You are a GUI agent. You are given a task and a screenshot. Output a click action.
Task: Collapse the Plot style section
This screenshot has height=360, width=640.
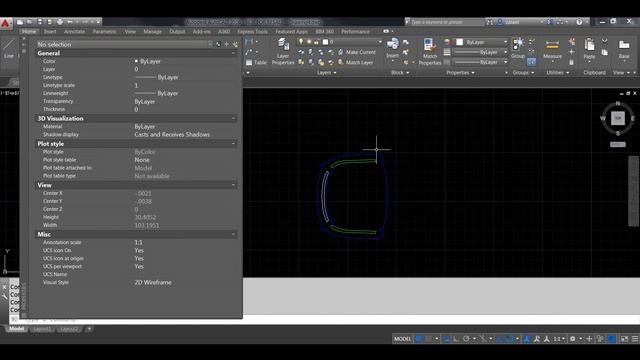[x=233, y=144]
